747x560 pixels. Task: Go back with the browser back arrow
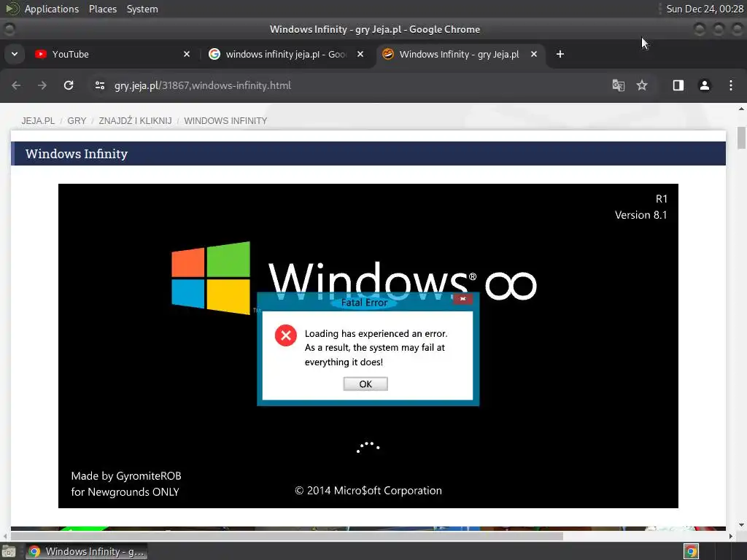coord(16,85)
